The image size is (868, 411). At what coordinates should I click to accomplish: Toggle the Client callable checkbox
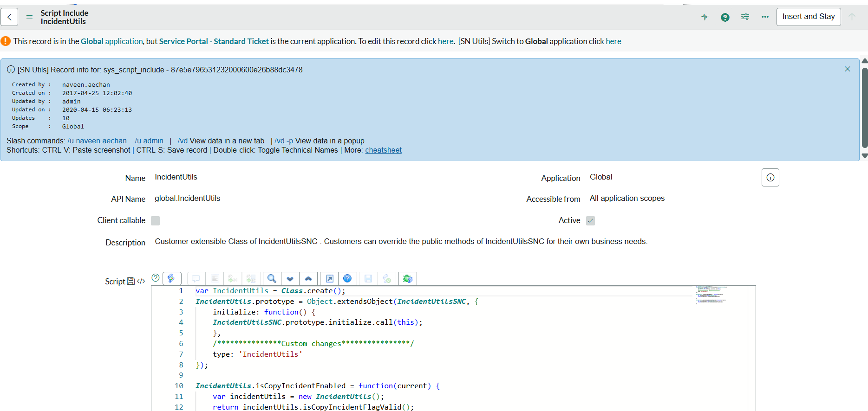[x=156, y=221]
